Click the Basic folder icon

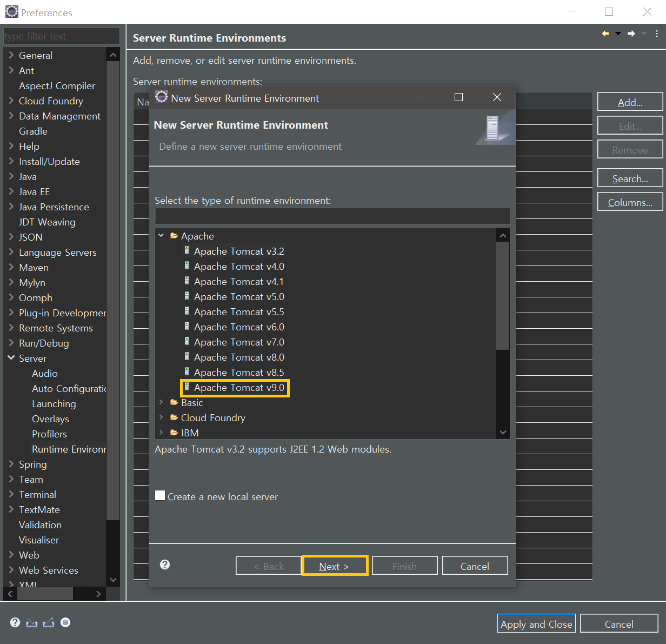click(174, 402)
